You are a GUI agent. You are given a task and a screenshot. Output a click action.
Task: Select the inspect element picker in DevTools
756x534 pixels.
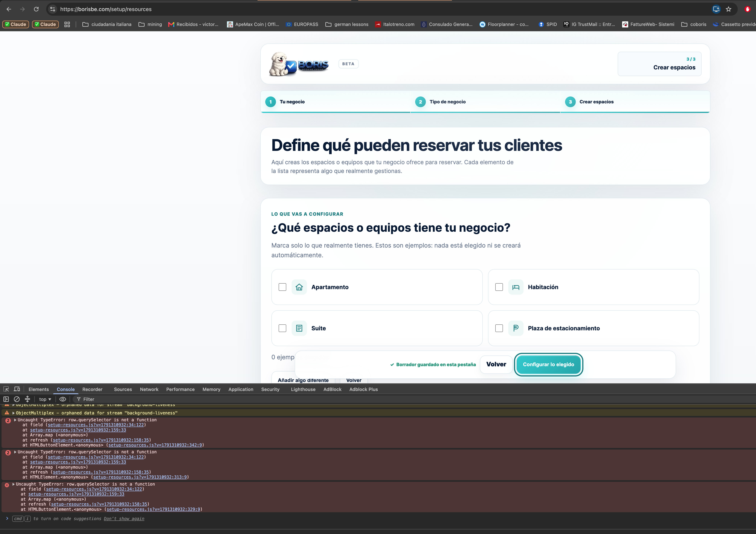[x=6, y=389]
